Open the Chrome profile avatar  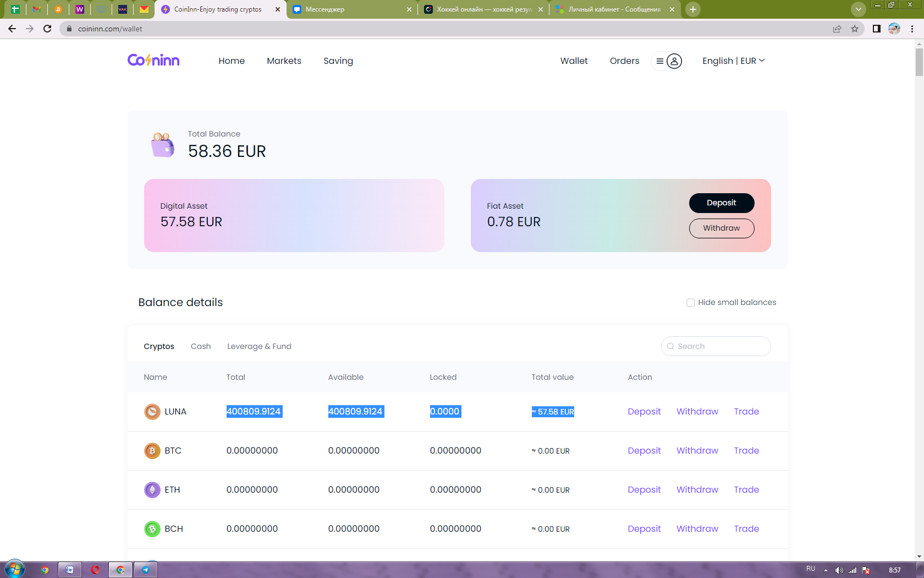click(x=894, y=29)
